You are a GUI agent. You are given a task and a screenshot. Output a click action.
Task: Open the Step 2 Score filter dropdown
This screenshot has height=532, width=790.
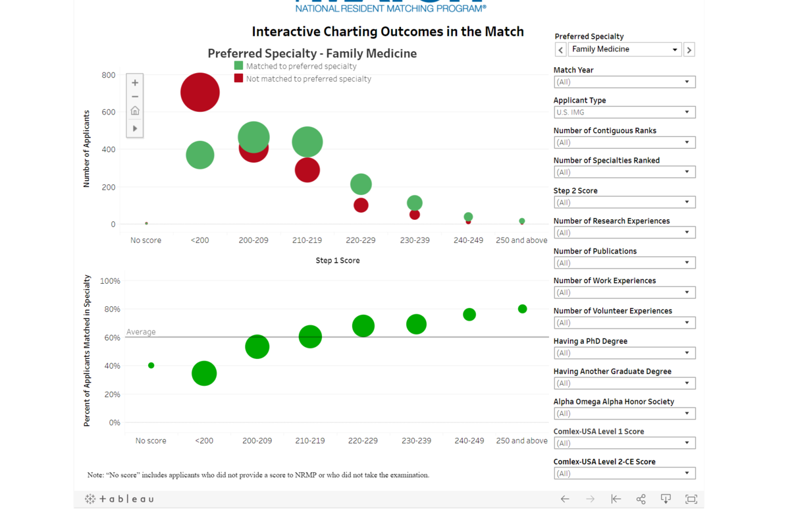click(x=624, y=203)
